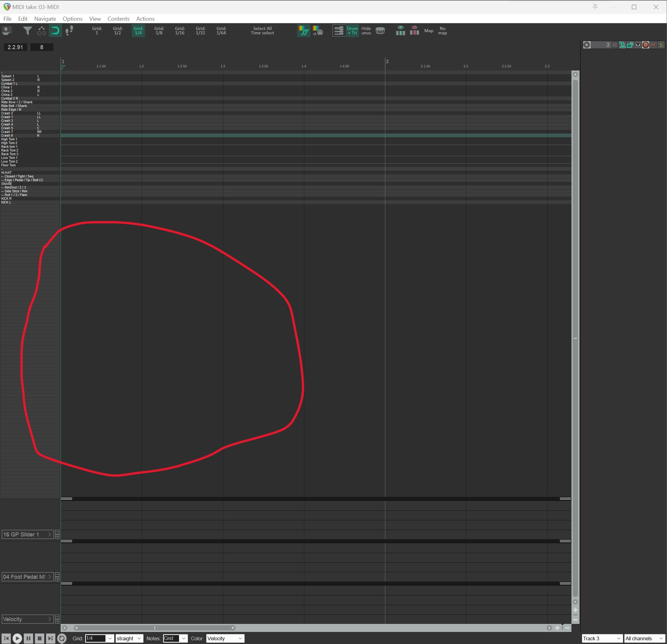The height and width of the screenshot is (644, 667).
Task: Open the Options menu
Action: (x=72, y=19)
